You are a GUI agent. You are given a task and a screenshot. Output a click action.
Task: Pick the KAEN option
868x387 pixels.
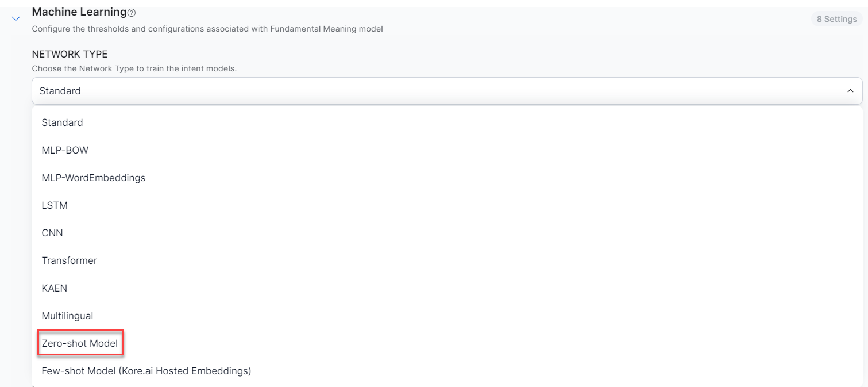(54, 288)
